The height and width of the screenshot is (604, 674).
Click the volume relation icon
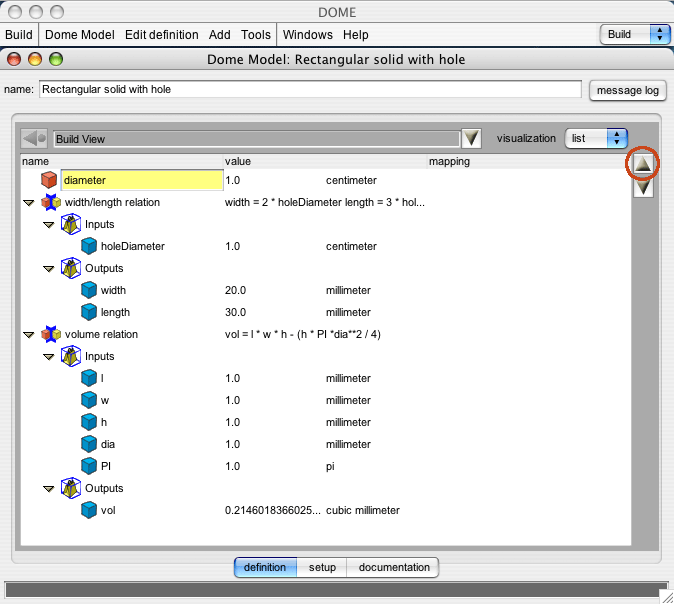[x=51, y=334]
